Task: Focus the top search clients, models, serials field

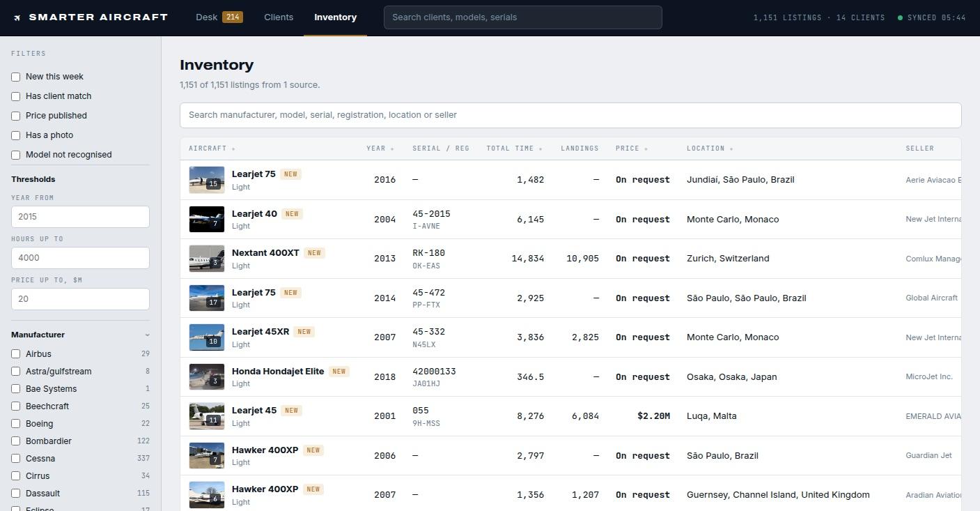Action: coord(522,17)
